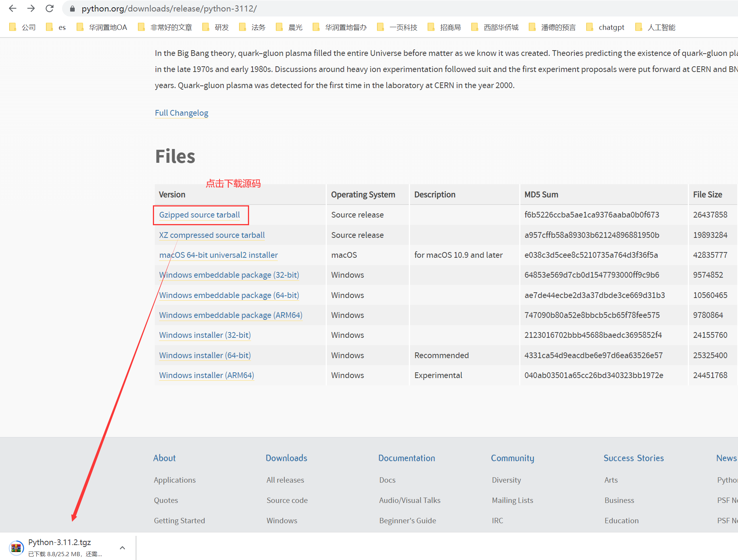
Task: Open the 一页科技 bookmark folder
Action: click(x=397, y=27)
